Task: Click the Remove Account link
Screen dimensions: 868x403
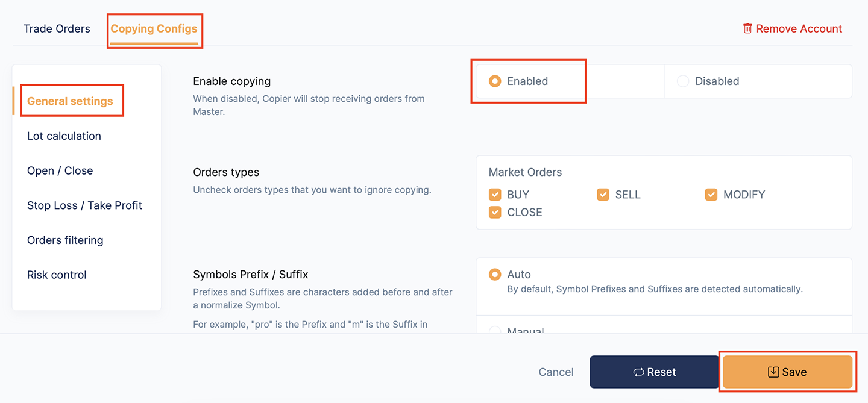Action: [x=792, y=28]
